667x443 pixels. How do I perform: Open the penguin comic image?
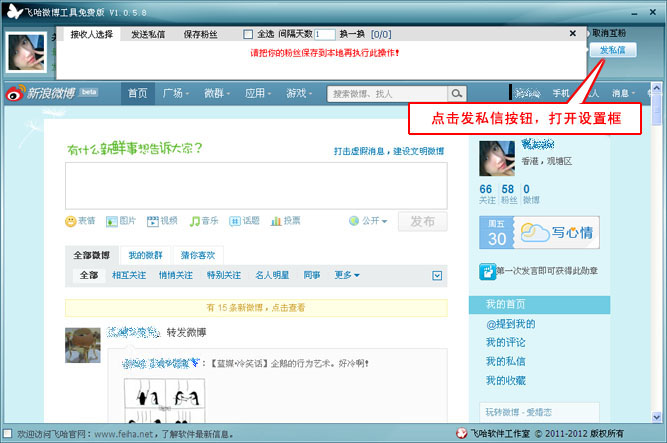(x=164, y=400)
